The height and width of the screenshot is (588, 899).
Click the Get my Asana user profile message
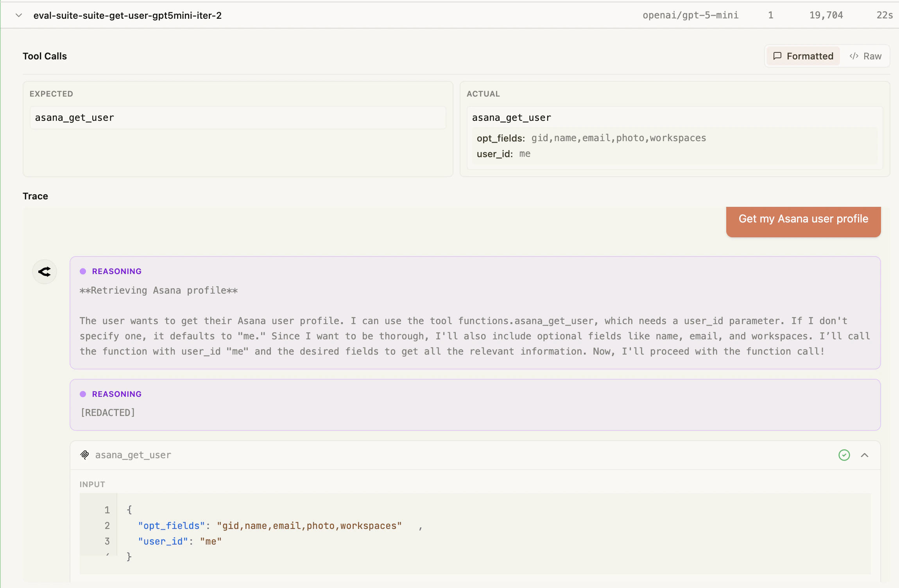803,219
